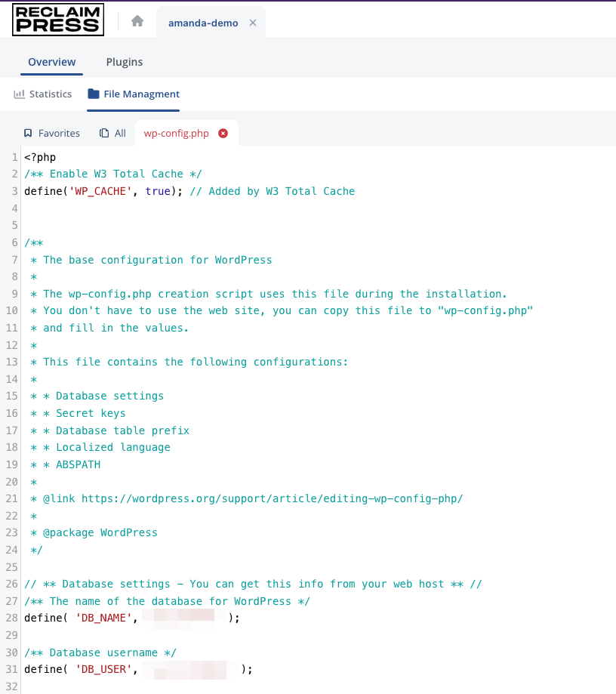The height and width of the screenshot is (694, 616).
Task: Click the 'ABSPATH' comment line
Action: click(65, 464)
